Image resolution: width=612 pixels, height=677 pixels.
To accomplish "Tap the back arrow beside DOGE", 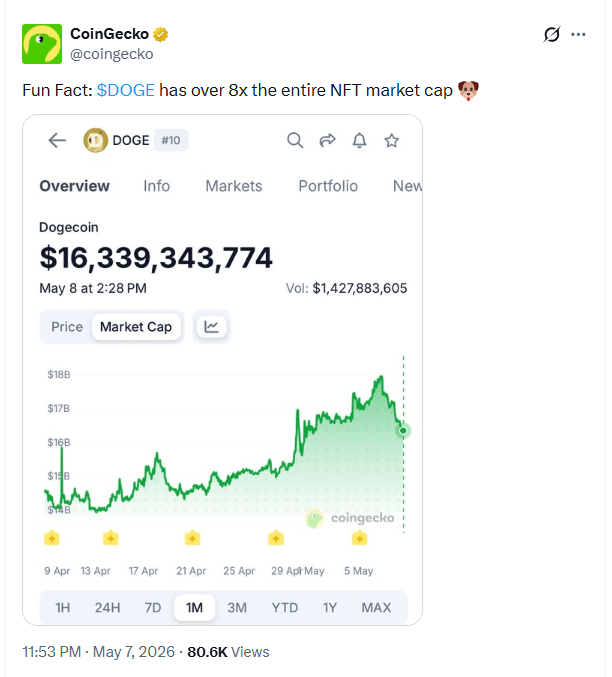I will 57,140.
